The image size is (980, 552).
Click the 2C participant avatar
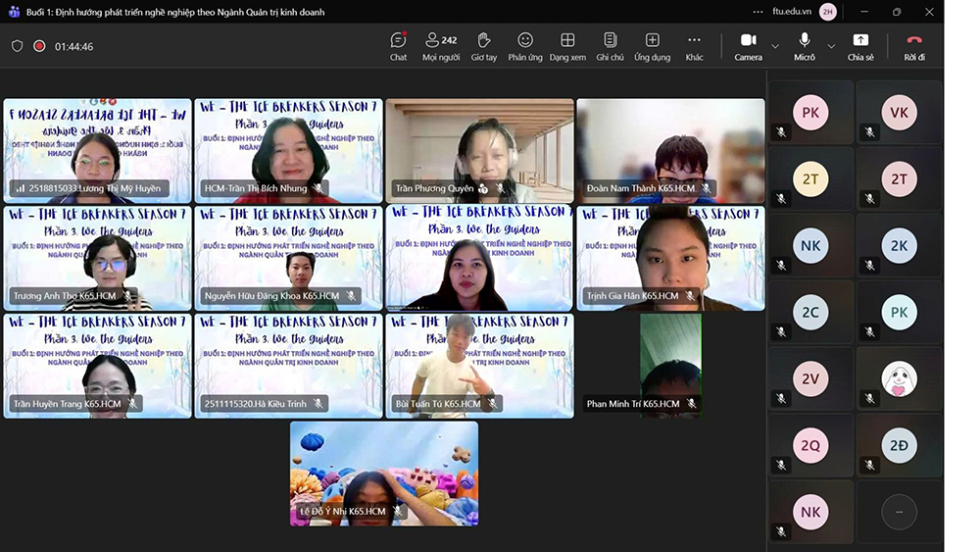coord(810,312)
